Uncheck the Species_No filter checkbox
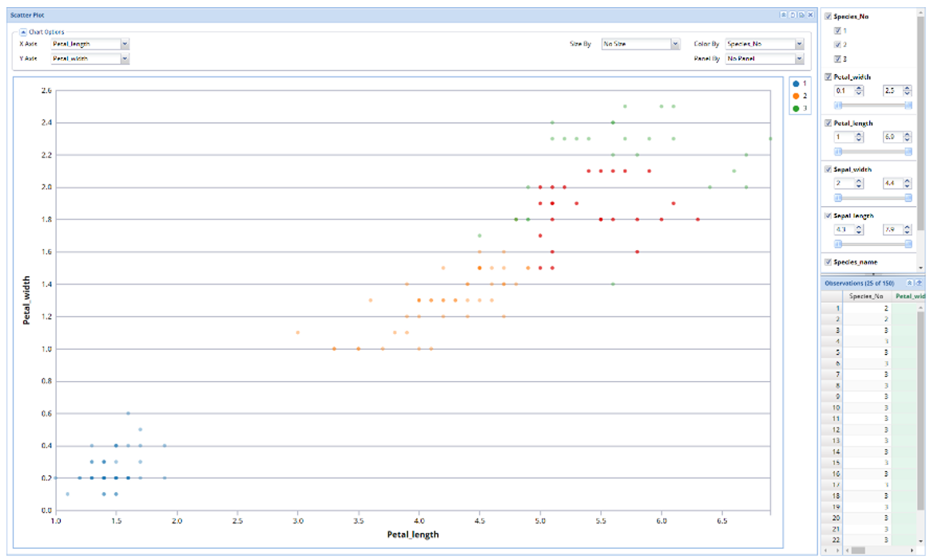This screenshot has height=560, width=934. point(827,14)
